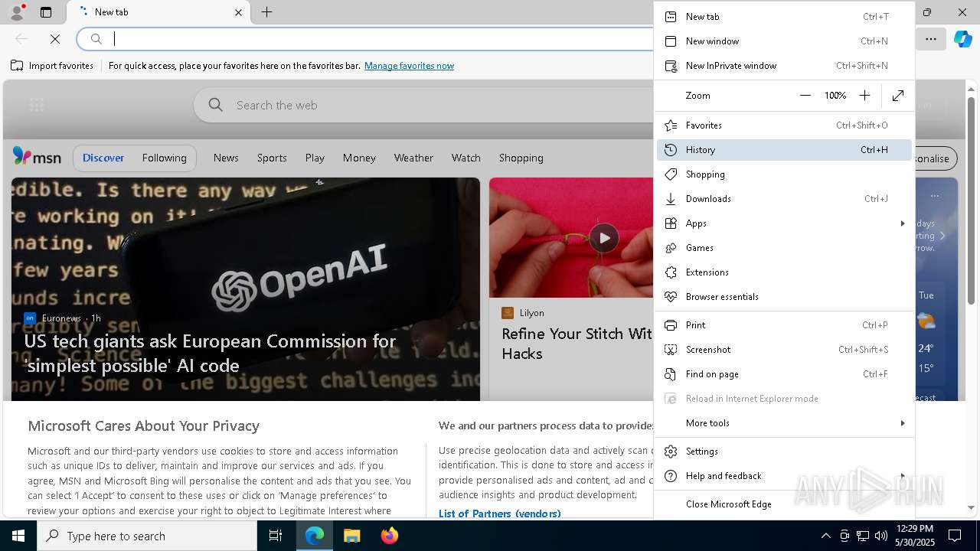Choose Screenshot from menu
This screenshot has height=551, width=980.
784,350
